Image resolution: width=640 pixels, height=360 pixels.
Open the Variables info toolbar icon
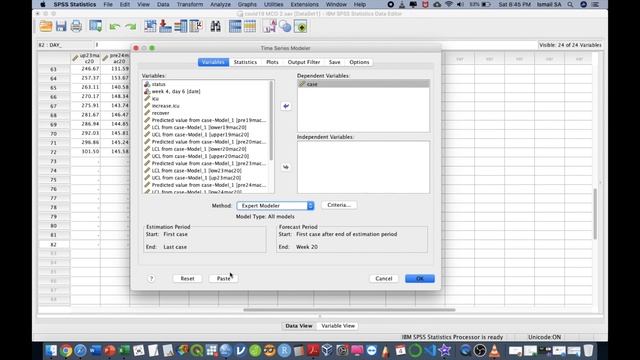tap(180, 27)
